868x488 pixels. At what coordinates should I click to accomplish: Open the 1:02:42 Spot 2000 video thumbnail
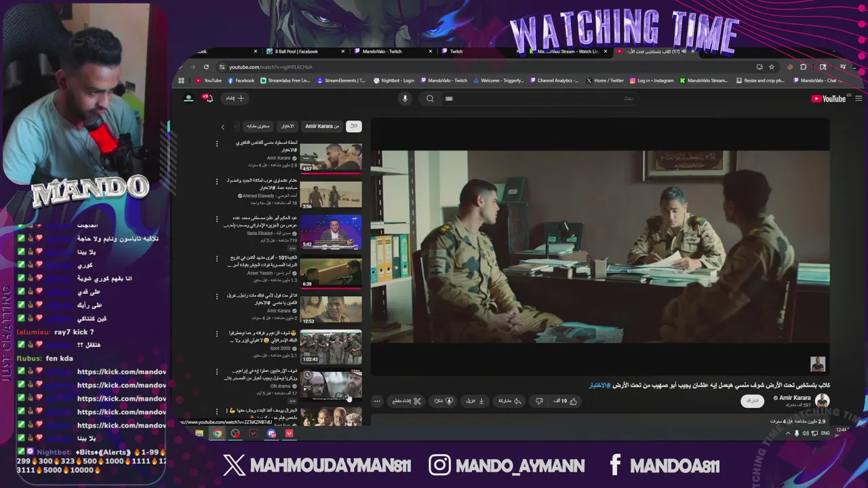(x=331, y=347)
